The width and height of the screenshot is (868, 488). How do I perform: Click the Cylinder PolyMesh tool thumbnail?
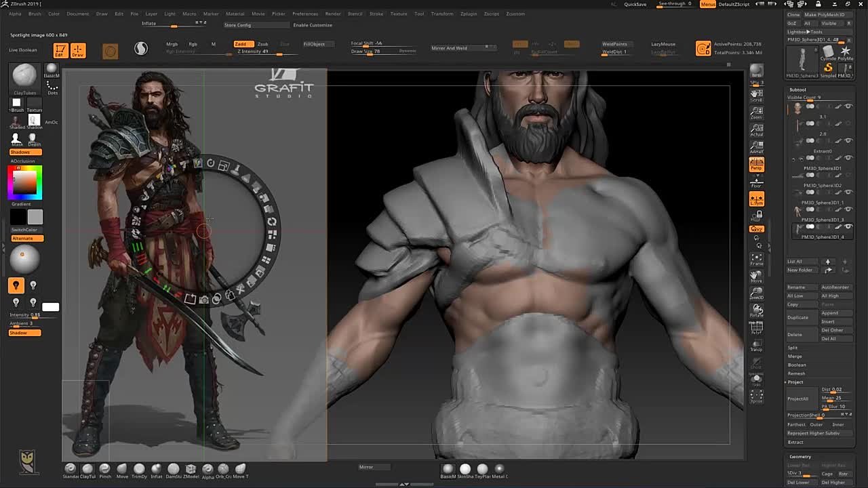(828, 53)
